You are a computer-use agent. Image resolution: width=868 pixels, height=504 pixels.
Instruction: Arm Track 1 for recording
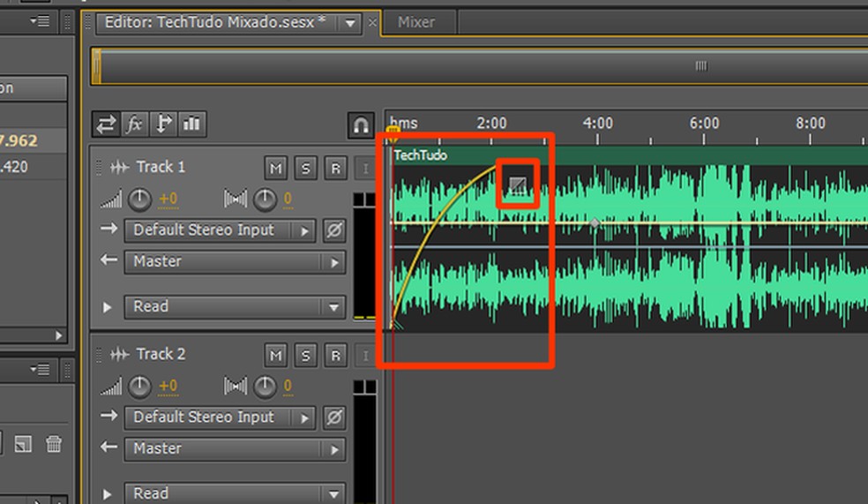tap(335, 168)
